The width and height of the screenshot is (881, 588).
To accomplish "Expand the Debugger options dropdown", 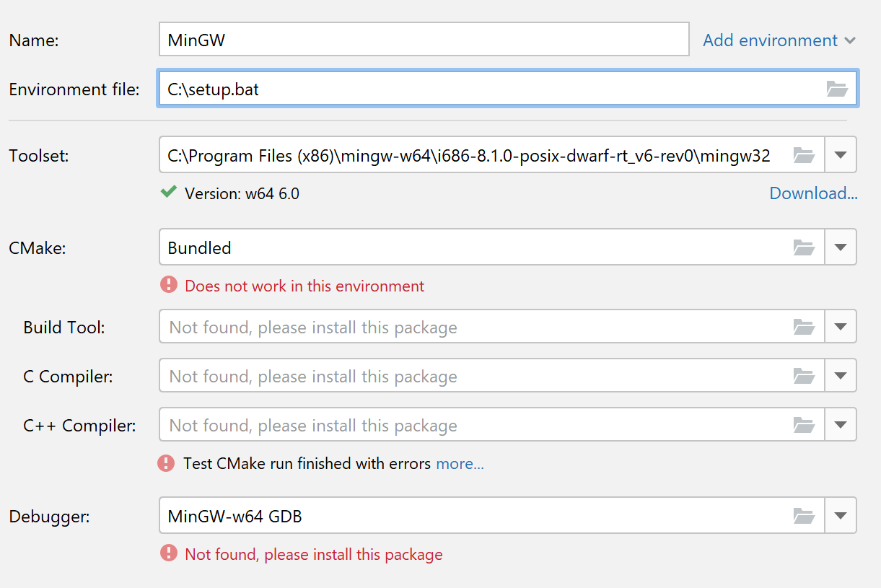I will tap(841, 515).
